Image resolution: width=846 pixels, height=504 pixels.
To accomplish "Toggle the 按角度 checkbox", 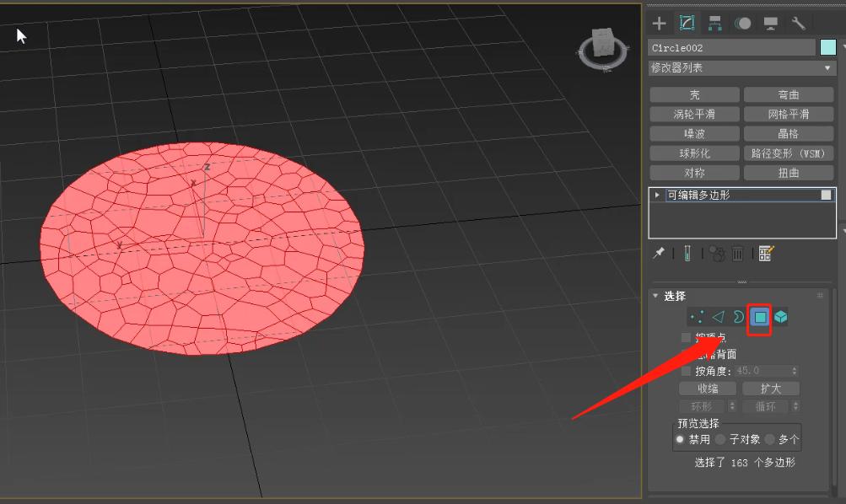I will (x=686, y=371).
